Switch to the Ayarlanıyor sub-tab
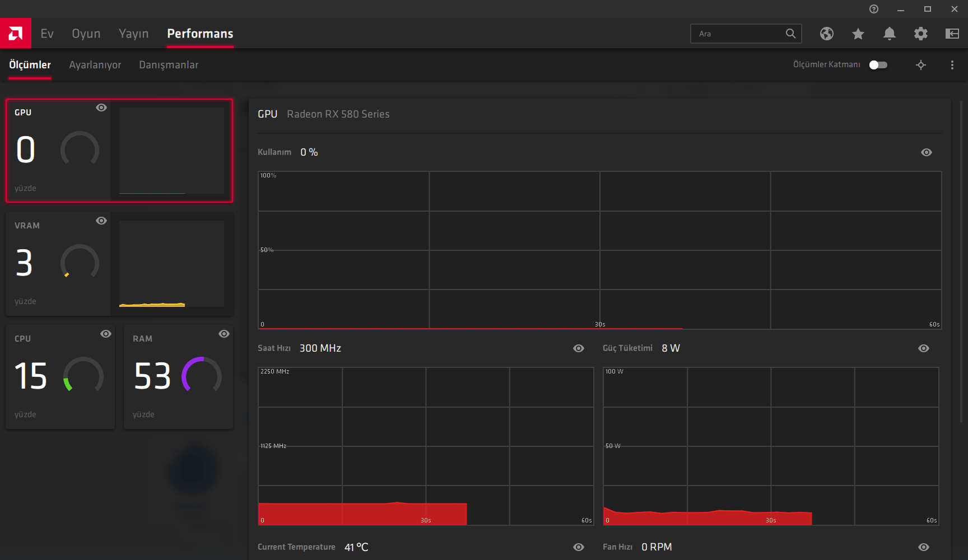Viewport: 968px width, 560px height. (95, 65)
